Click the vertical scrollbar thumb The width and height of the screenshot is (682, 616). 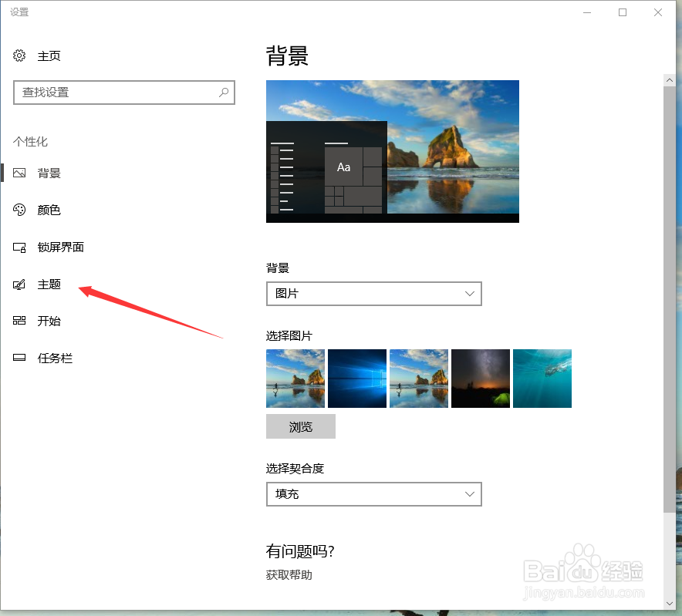pyautogui.click(x=670, y=300)
